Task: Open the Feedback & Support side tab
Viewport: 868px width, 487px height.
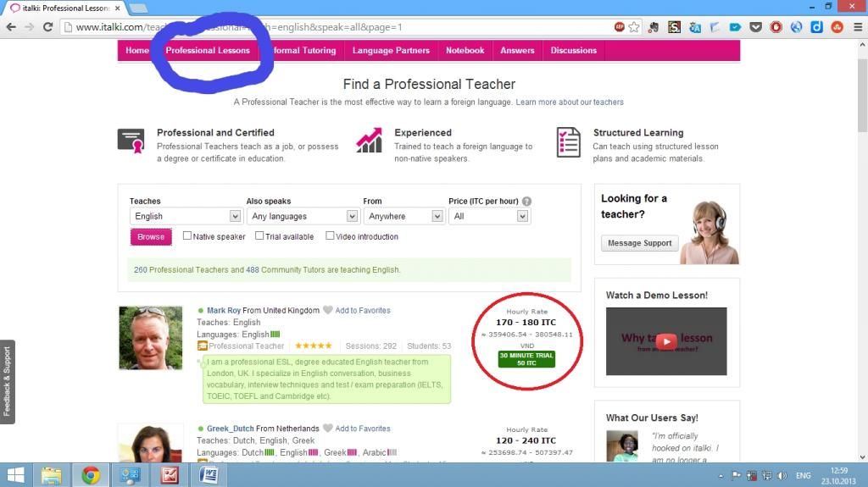Action: tap(7, 382)
